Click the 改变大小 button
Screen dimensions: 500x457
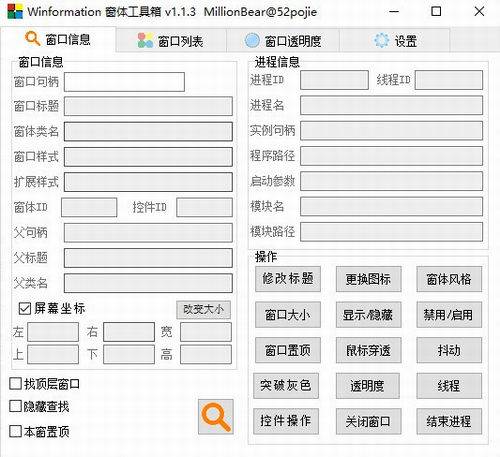(203, 309)
